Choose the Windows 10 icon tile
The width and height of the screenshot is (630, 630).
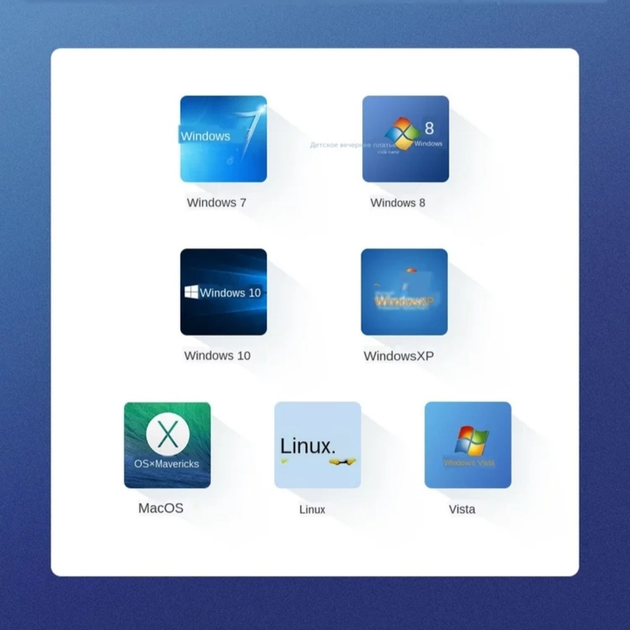pyautogui.click(x=223, y=292)
